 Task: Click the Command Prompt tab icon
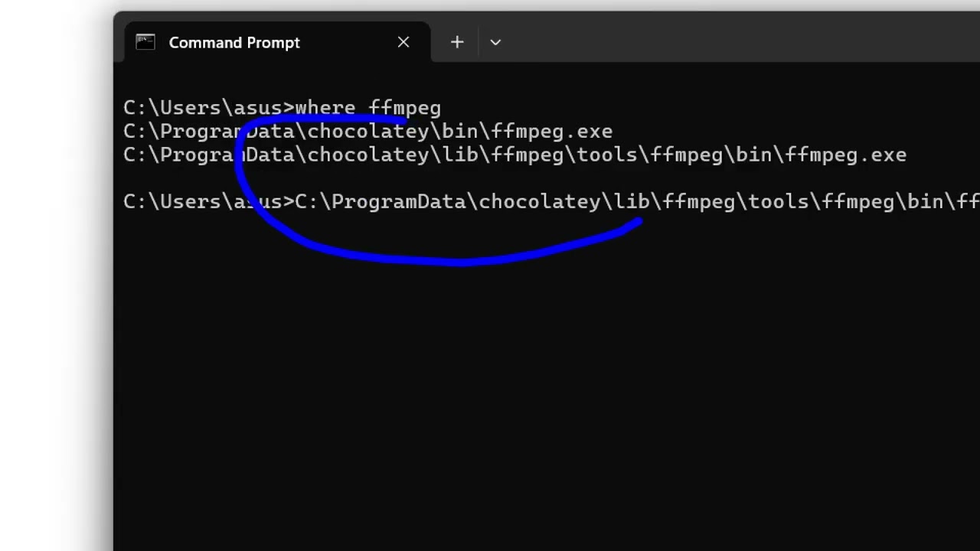point(145,42)
